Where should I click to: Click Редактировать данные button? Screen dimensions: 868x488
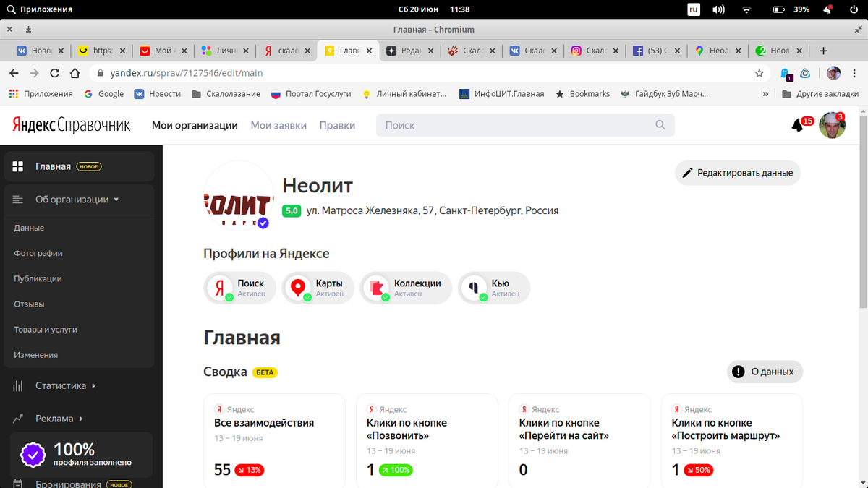(x=738, y=173)
